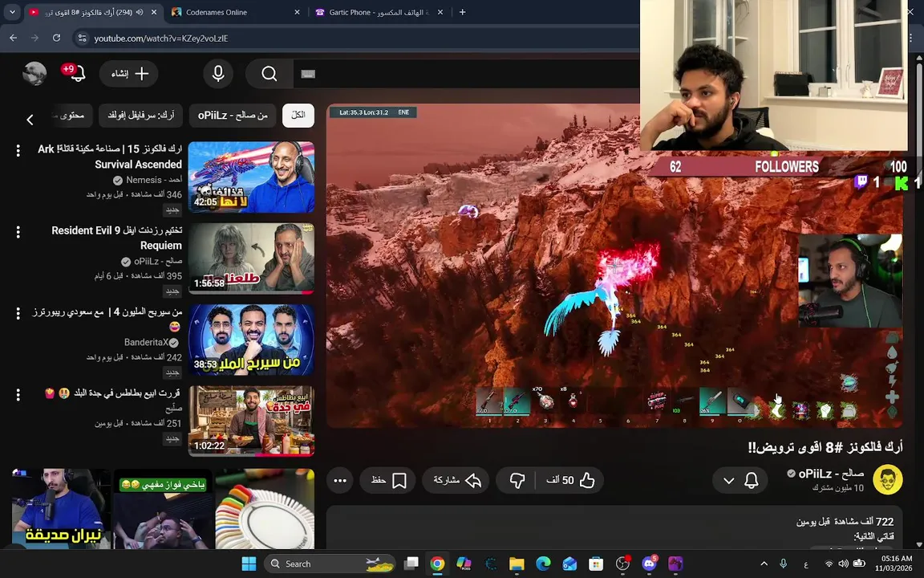Open a new browser tab
This screenshot has height=578, width=924.
click(463, 12)
